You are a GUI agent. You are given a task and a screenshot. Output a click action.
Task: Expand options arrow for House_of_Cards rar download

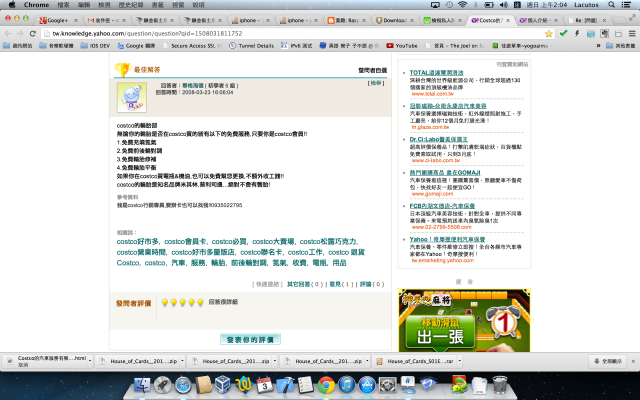(x=460, y=361)
